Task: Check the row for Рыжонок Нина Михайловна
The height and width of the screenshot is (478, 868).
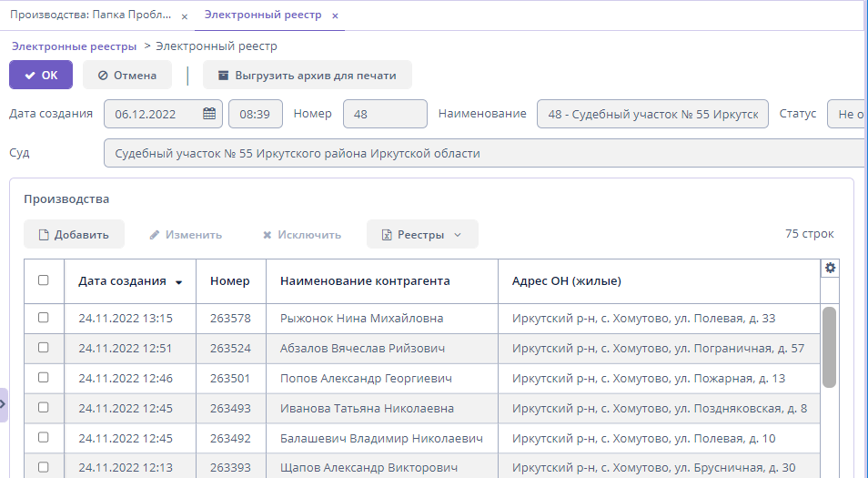Action: [x=44, y=318]
